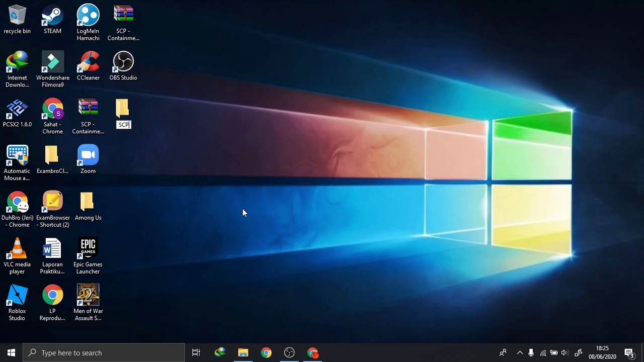Switch to OBS Studio on the taskbar
Image resolution: width=644 pixels, height=362 pixels.
(289, 352)
